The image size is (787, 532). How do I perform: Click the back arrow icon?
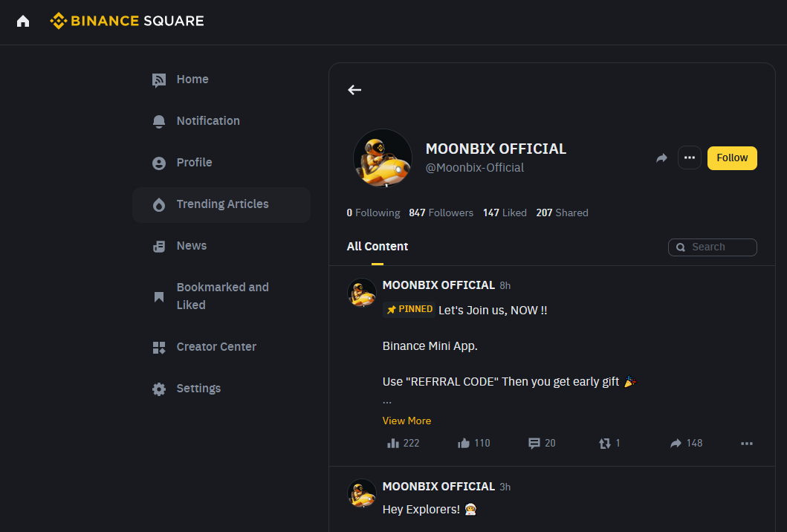point(354,90)
